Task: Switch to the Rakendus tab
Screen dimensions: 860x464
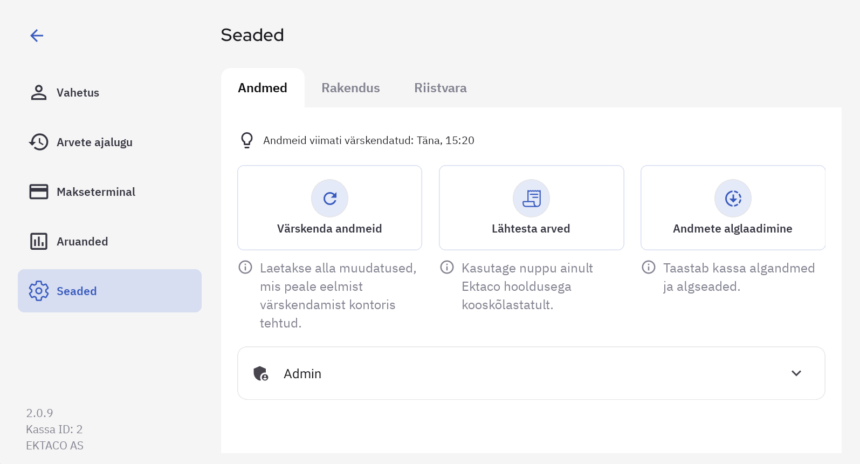Action: [350, 88]
